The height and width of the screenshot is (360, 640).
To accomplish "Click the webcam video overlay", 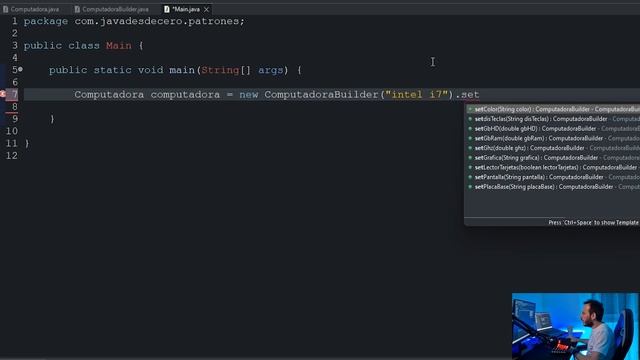I will point(575,326).
